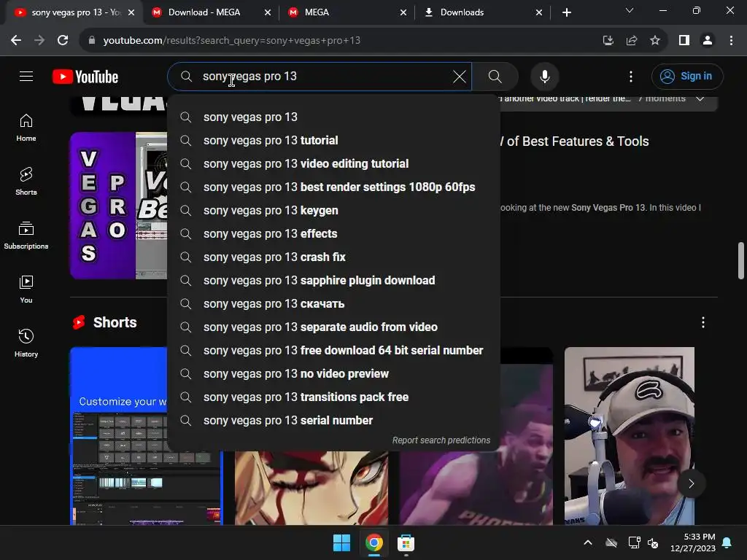Share this page icon in address bar
Viewport: 747px width, 560px height.
coord(632,41)
